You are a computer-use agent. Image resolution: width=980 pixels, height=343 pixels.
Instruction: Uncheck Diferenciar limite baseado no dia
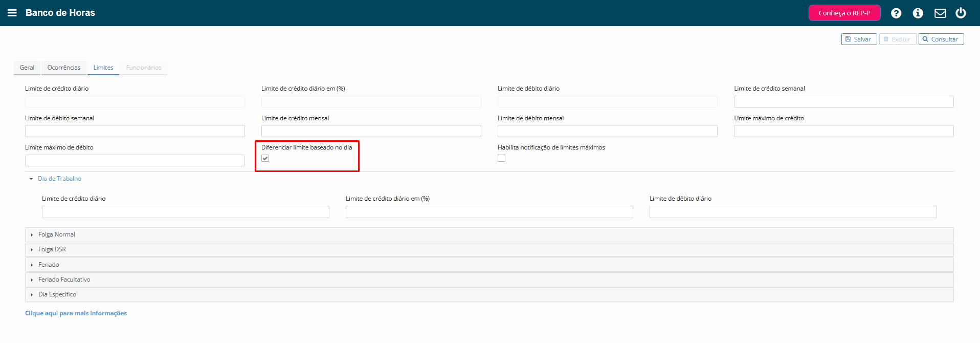265,158
